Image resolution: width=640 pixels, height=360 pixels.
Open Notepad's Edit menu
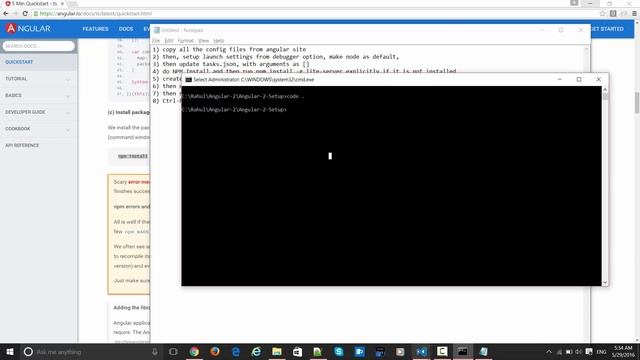click(x=169, y=41)
